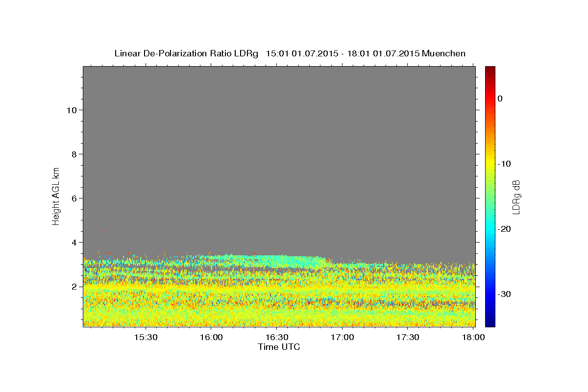Viewport: 588px width, 392px height.
Task: Click colorbar tick label 0
Action: click(x=500, y=98)
